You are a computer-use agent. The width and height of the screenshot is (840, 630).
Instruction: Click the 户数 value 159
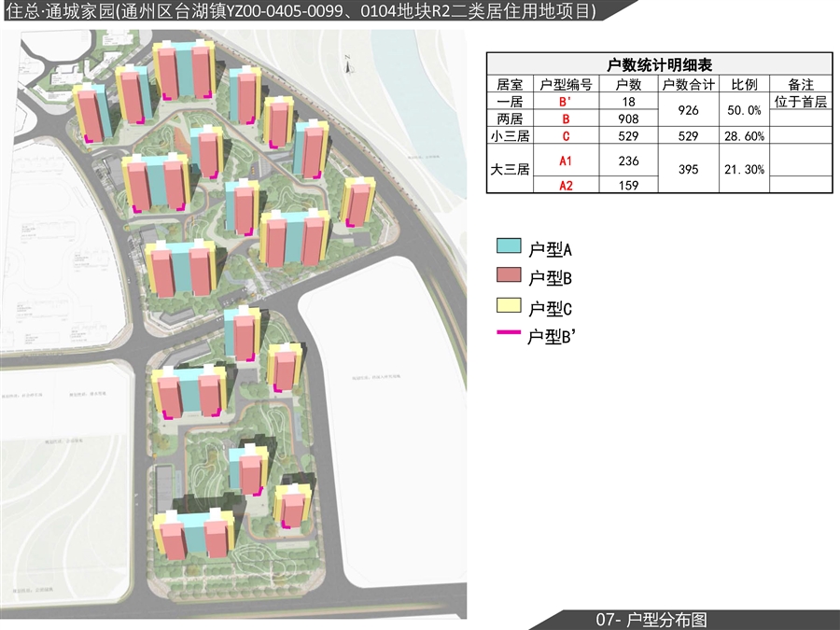click(x=628, y=186)
